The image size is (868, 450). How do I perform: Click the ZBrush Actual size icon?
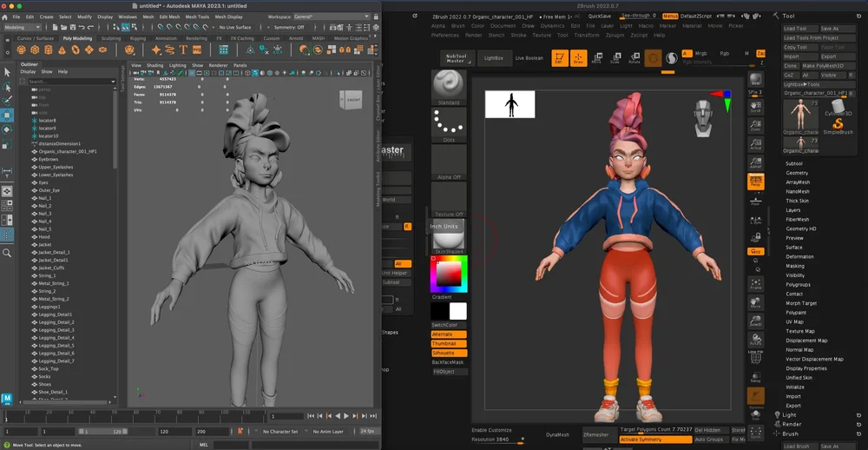756,143
